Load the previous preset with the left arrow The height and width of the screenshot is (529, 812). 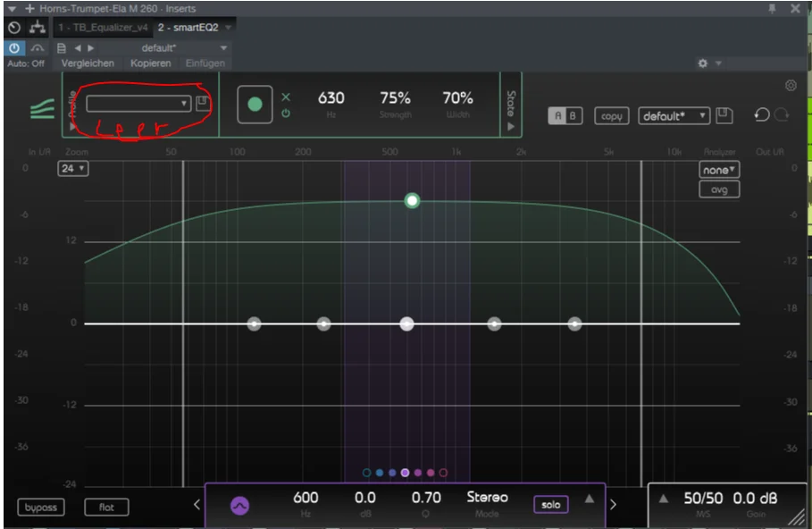click(78, 48)
